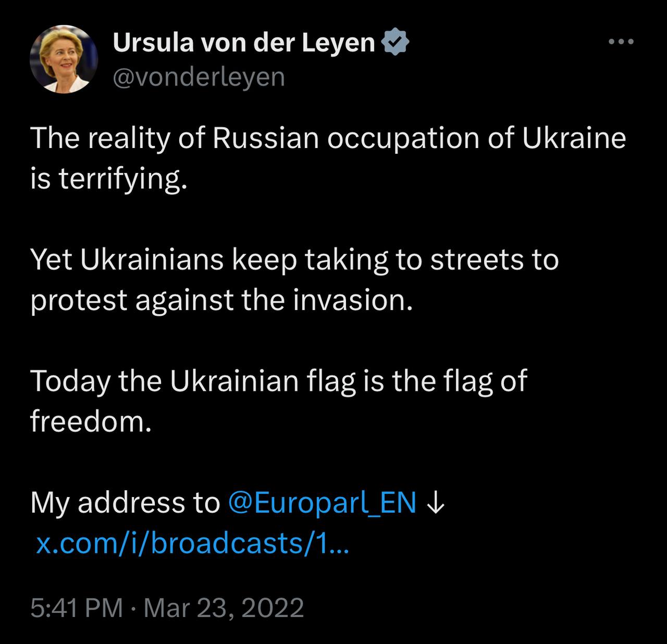Screen dimensions: 667x644
Task: Open the tweet's three-dot more options menu
Action: coord(621,42)
